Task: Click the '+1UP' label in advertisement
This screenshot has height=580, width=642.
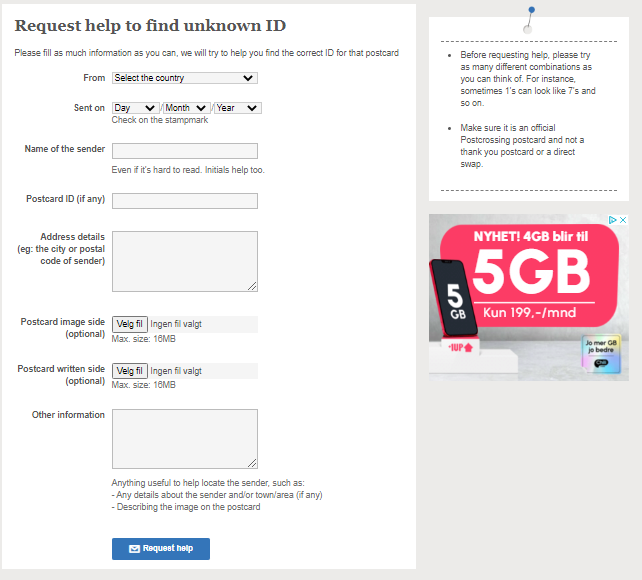Action: [x=459, y=348]
